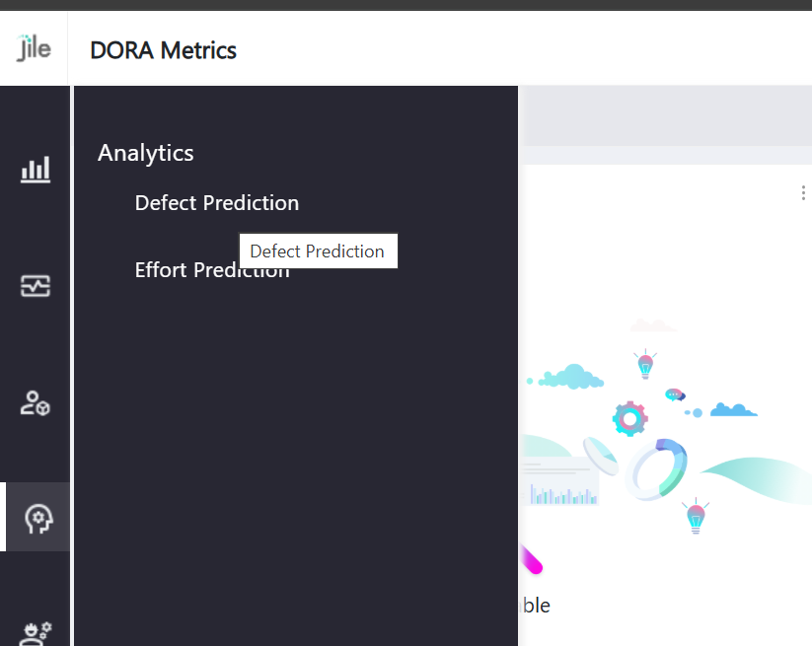Viewport: 812px width, 646px height.
Task: Open Defect Prediction from Analytics menu
Action: pos(217,203)
